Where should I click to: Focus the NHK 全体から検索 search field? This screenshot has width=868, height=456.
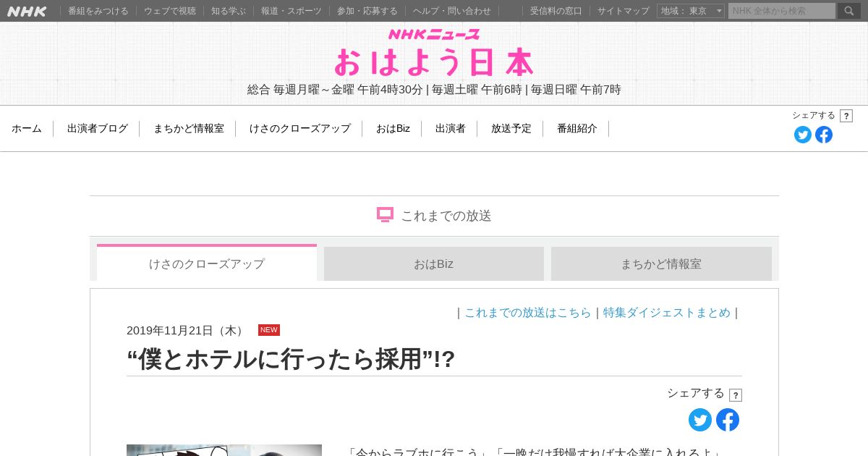coord(782,11)
